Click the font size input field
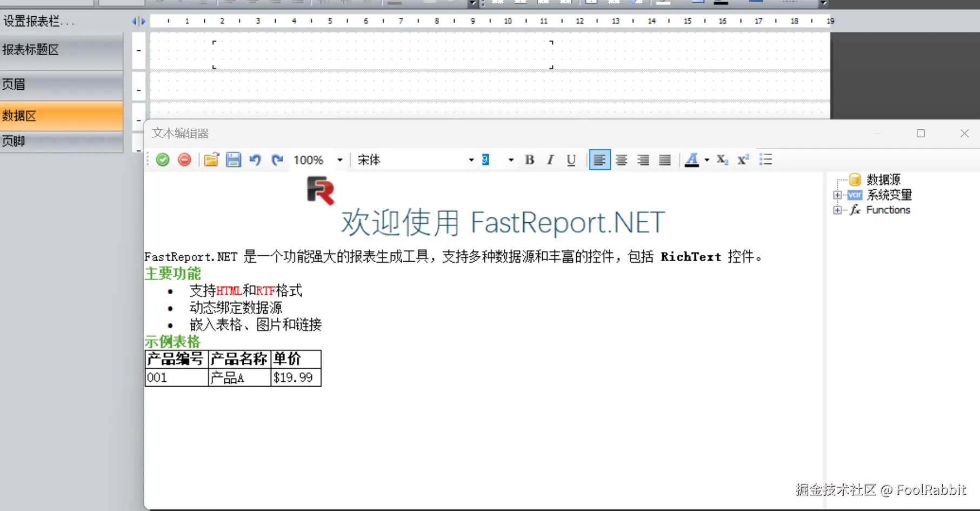This screenshot has width=980, height=511. click(492, 160)
